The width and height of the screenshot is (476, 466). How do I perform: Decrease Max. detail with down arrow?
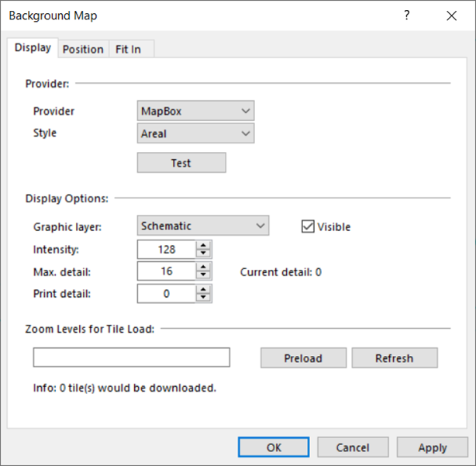[x=203, y=275]
